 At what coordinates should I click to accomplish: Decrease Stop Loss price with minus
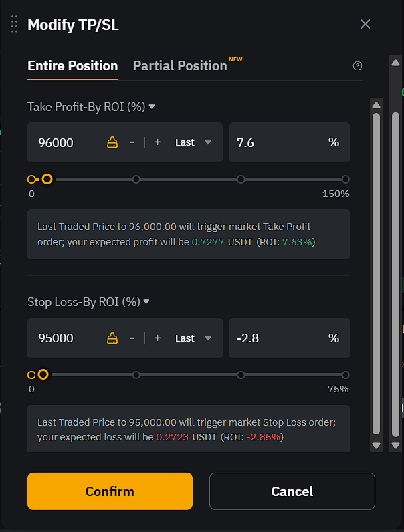coord(132,338)
